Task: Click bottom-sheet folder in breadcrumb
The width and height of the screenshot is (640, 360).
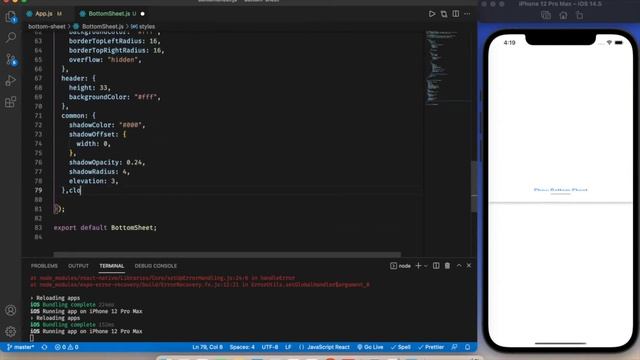Action: [47, 27]
